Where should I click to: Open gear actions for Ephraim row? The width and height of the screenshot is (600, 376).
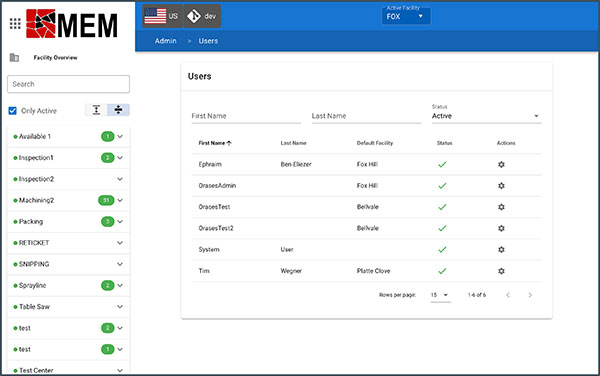[x=501, y=164]
